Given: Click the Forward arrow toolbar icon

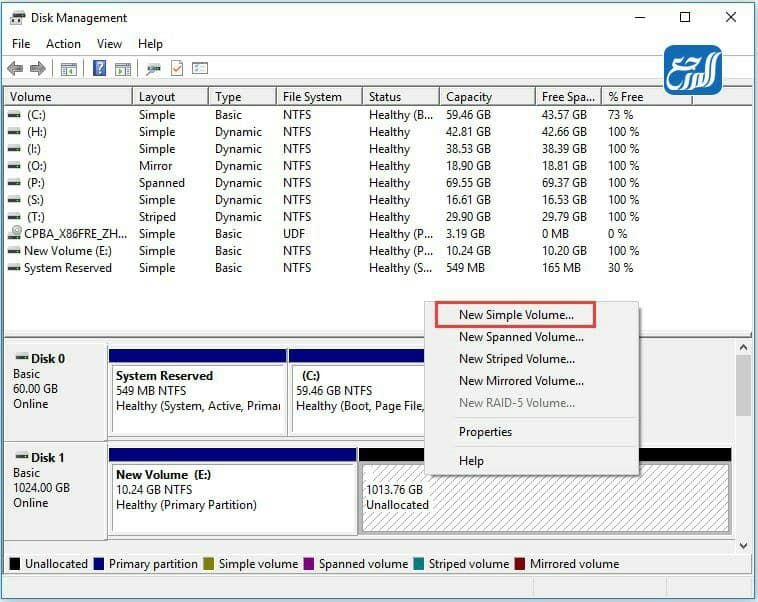Looking at the screenshot, I should [x=38, y=69].
